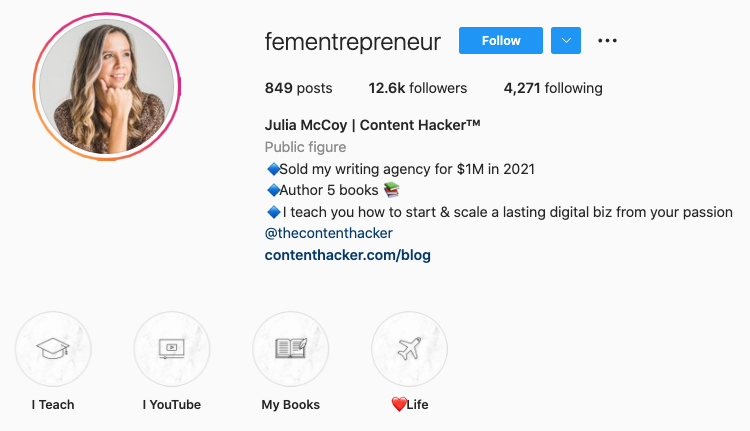Select the fementrepreneur username heading
This screenshot has width=750, height=431.
(353, 42)
